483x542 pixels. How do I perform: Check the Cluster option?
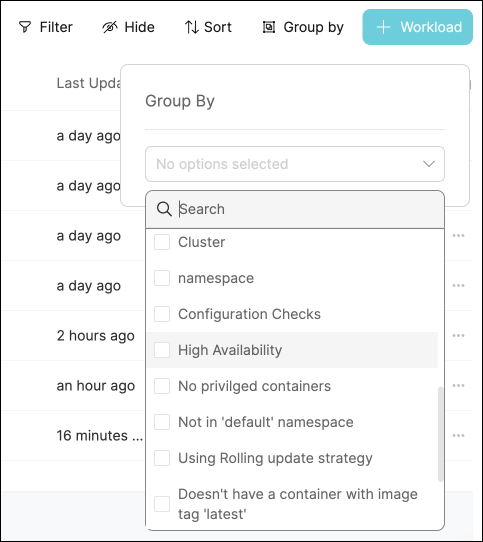pos(162,242)
